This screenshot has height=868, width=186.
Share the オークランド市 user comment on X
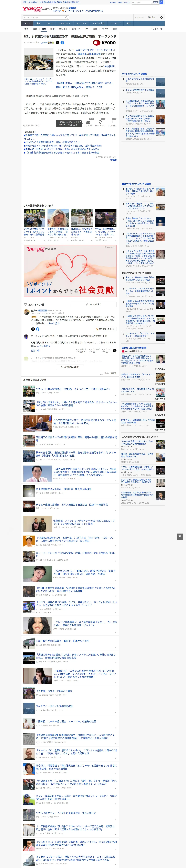pyautogui.click(x=114, y=351)
